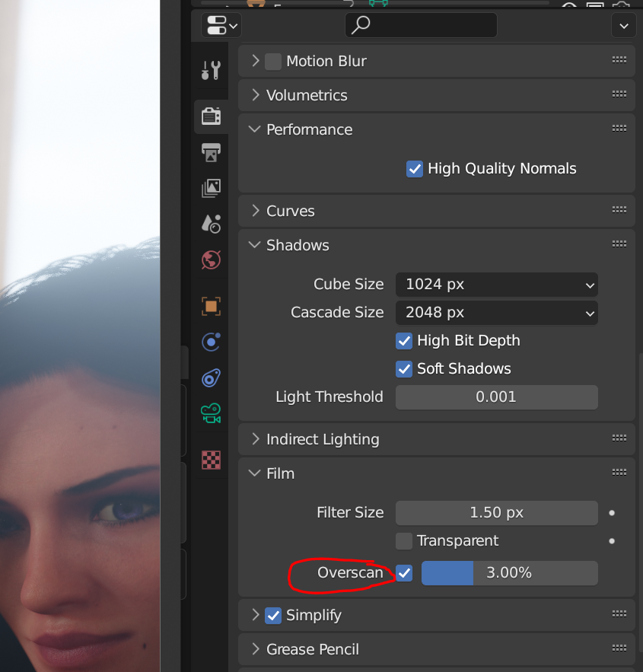Click the Filter Size label

pos(350,513)
